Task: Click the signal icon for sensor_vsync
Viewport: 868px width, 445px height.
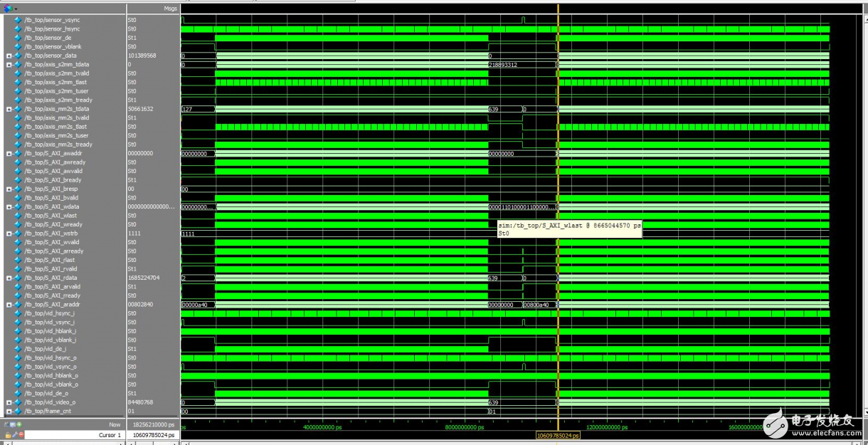Action: [x=18, y=20]
